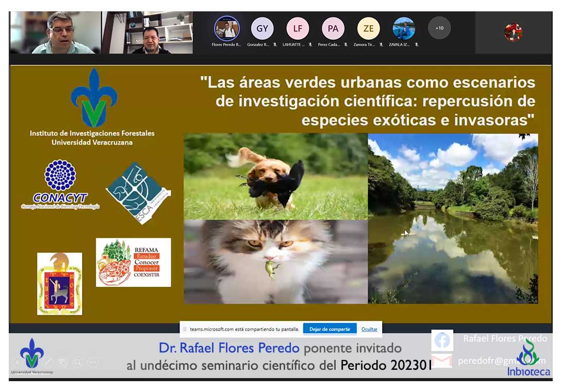This screenshot has width=562, height=392.
Task: Click the second presenter video with bookshelf
Action: [x=147, y=32]
